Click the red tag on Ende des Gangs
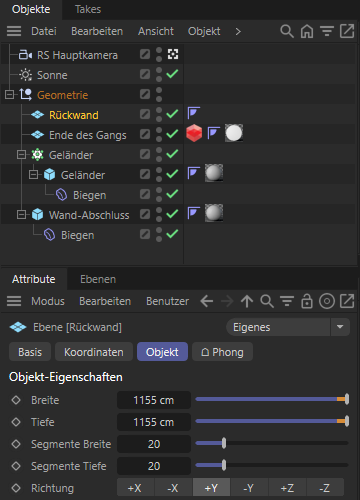Image resolution: width=360 pixels, height=500 pixels. point(194,134)
